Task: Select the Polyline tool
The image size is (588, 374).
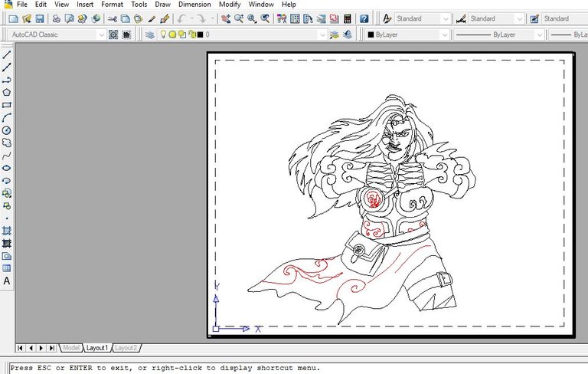Action: pos(7,80)
